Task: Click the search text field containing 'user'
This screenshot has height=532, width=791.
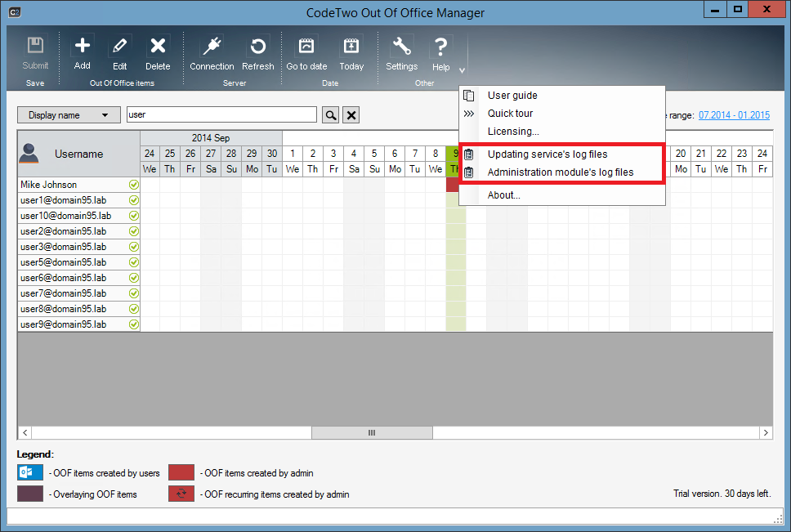Action: tap(221, 114)
